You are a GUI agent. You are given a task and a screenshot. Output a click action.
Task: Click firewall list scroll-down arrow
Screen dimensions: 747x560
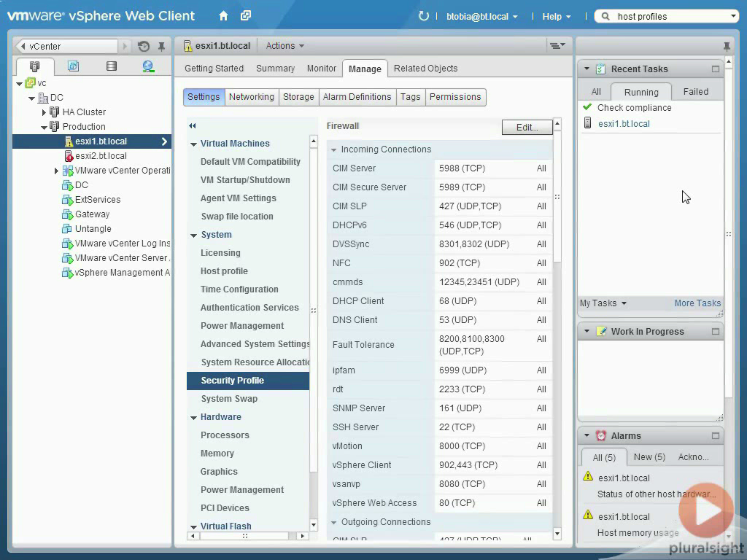[x=557, y=533]
